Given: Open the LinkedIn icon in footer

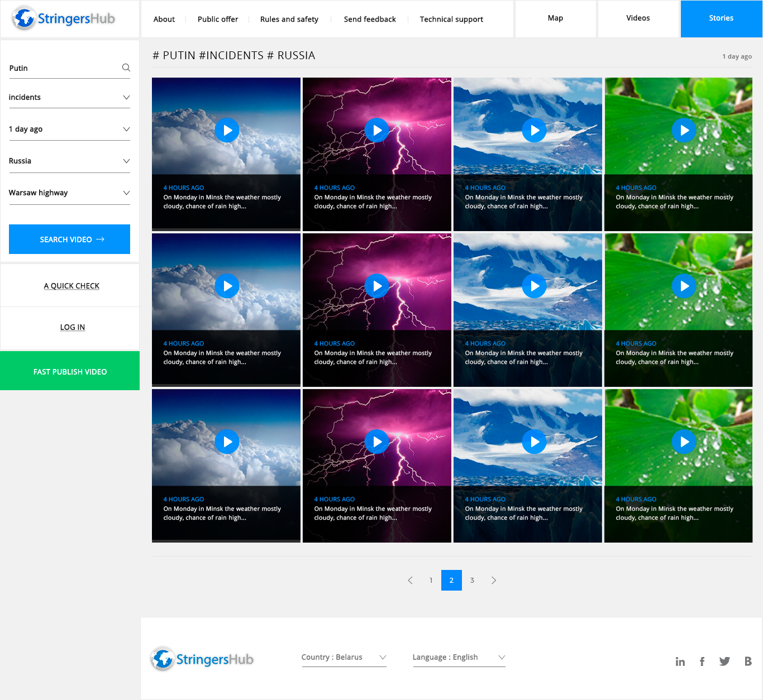Looking at the screenshot, I should [680, 661].
